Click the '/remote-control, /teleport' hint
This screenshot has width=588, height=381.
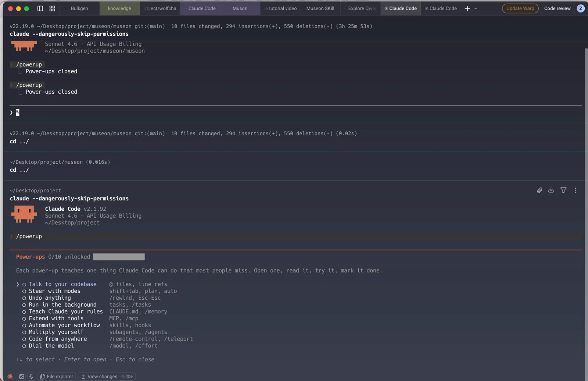151,339
